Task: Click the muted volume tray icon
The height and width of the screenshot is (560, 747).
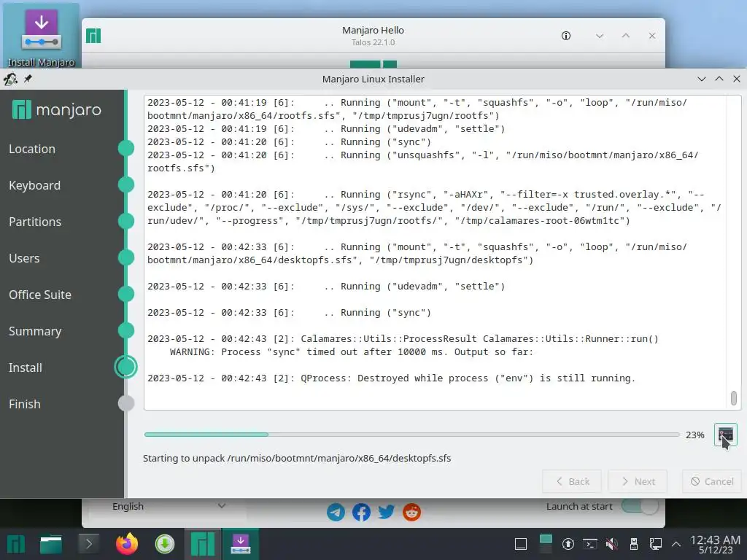Action: tap(612, 544)
